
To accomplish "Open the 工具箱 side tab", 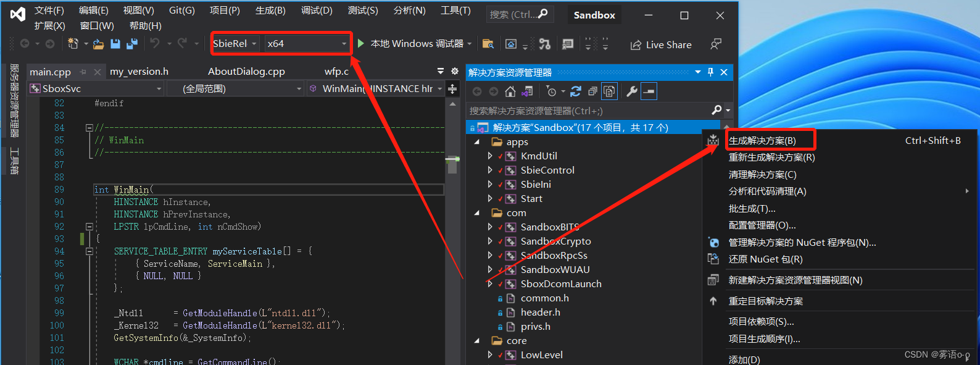I will [14, 161].
